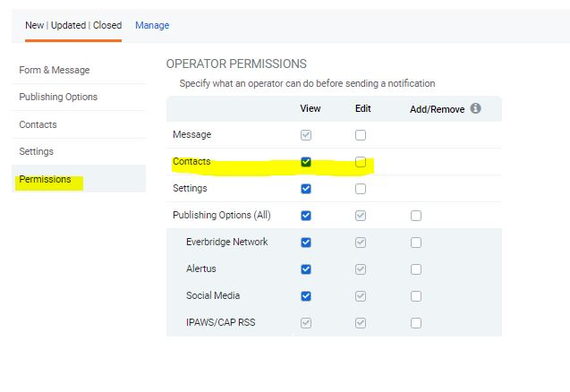Open the New | Updated | Closed tab

(73, 25)
